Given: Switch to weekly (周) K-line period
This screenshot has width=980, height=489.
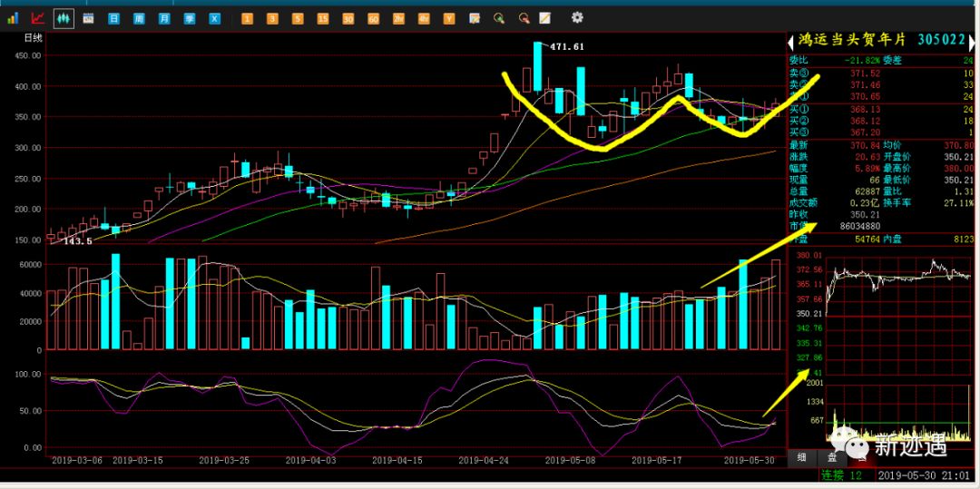Looking at the screenshot, I should pos(139,19).
